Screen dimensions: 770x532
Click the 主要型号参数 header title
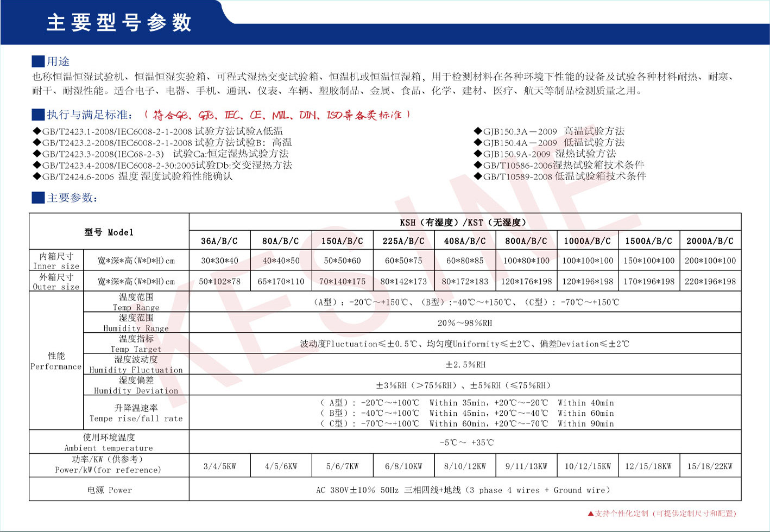(119, 23)
